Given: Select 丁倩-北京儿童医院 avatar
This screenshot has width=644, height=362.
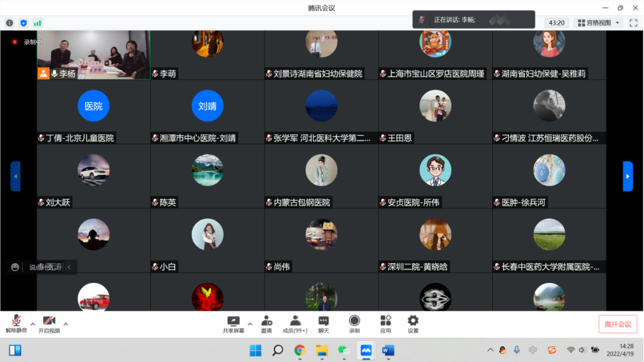Looking at the screenshot, I should (94, 106).
